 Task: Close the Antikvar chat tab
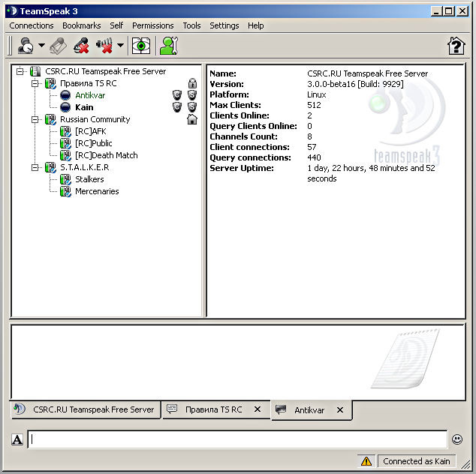[x=340, y=410]
